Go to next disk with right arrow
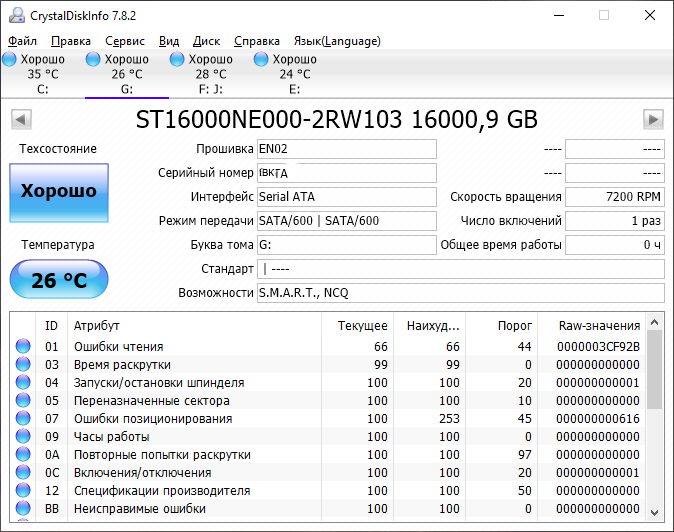 click(653, 119)
